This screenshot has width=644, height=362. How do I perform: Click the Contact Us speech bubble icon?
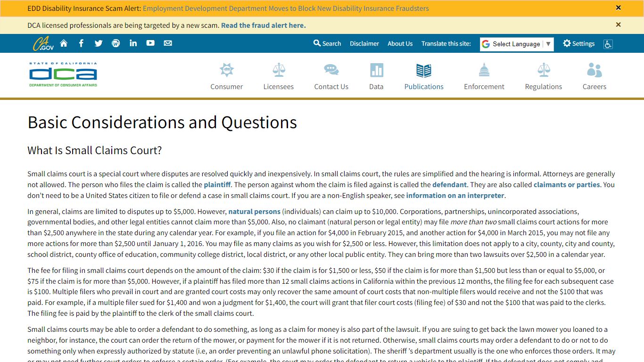point(331,70)
